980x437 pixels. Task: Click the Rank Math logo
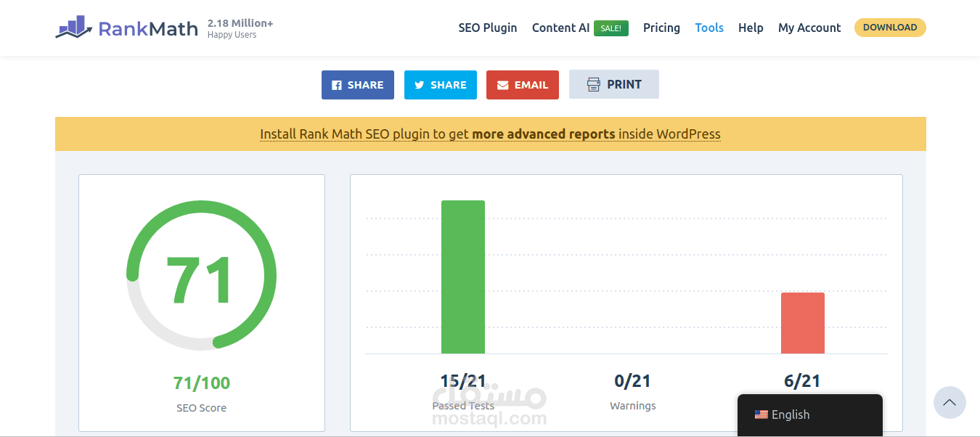click(126, 28)
